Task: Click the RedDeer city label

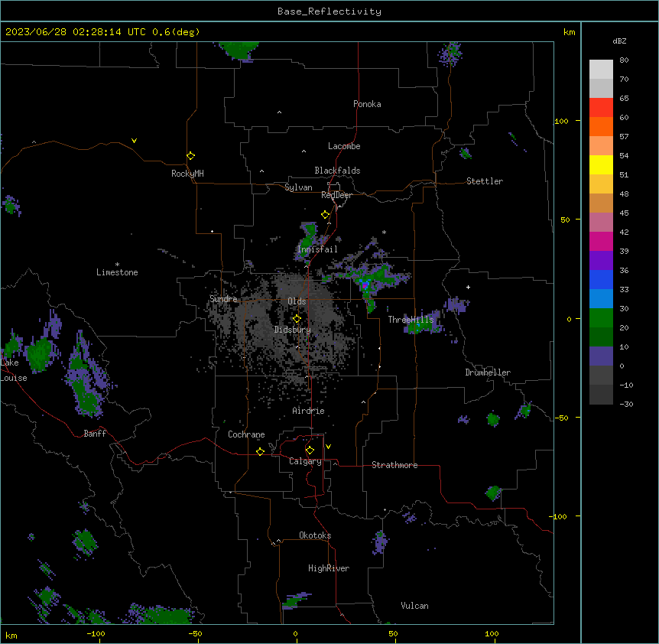Action: tap(336, 195)
